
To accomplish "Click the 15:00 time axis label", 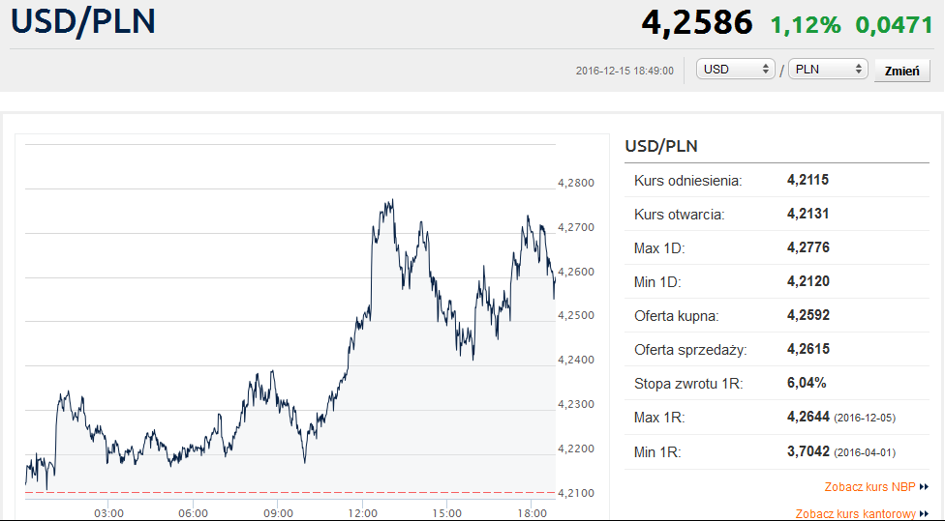I will pos(447,513).
